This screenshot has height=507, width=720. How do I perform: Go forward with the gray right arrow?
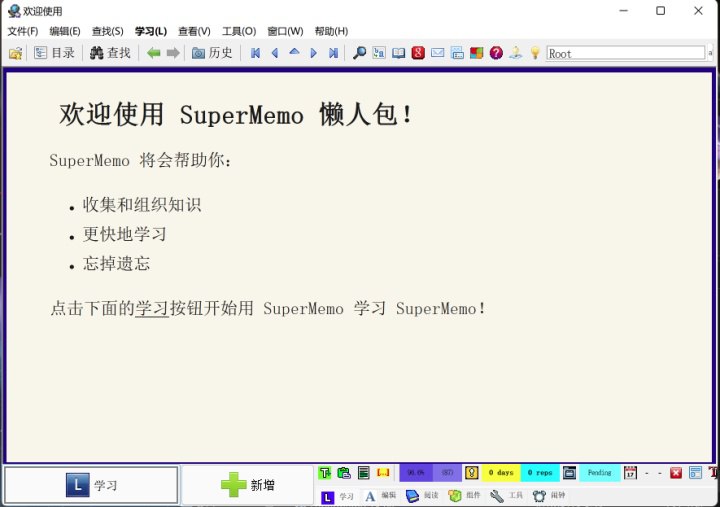click(173, 53)
